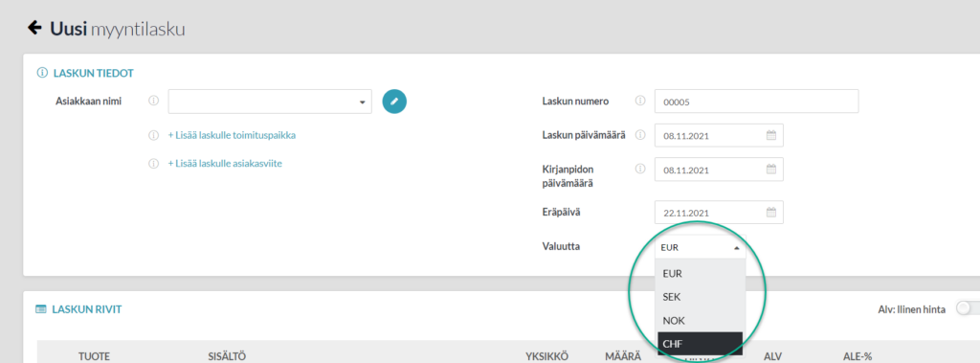The width and height of the screenshot is (980, 363).
Task: Click the Kirjanpidon päivämäärä date field
Action: click(719, 170)
